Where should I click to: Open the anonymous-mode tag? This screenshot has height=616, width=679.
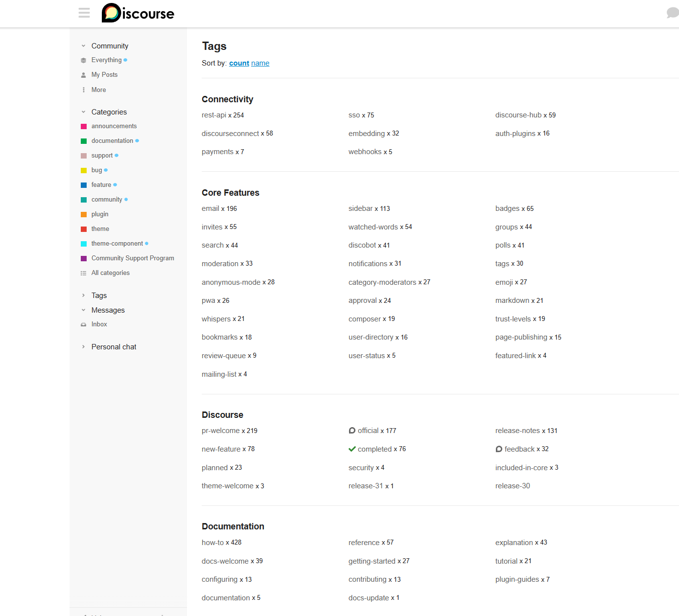231,282
